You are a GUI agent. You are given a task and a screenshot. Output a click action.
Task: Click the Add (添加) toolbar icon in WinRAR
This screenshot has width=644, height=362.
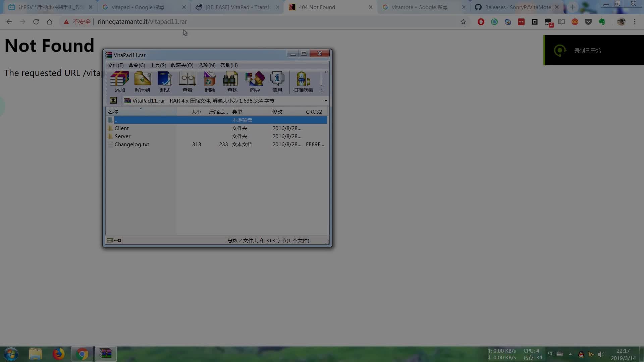coord(120,82)
